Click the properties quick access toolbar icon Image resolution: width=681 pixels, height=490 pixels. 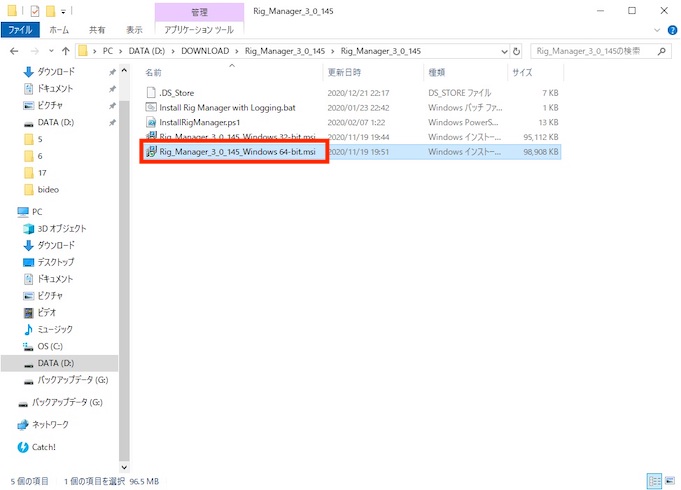tap(35, 11)
